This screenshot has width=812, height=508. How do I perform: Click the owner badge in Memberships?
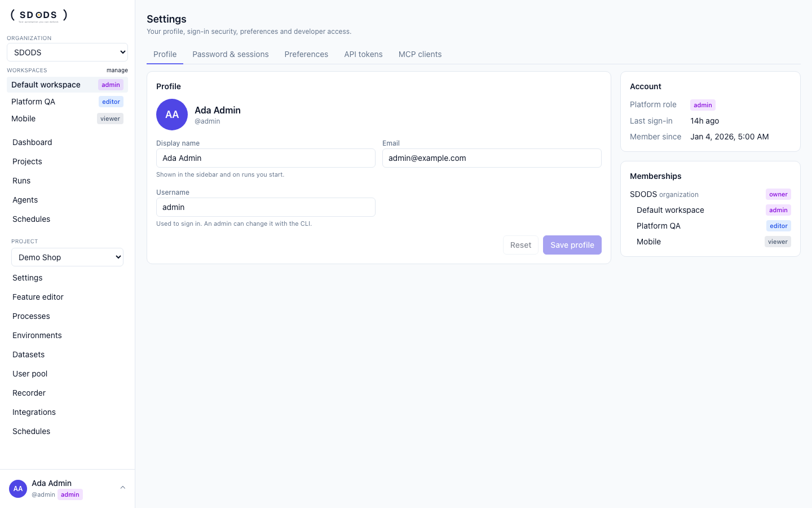778,194
